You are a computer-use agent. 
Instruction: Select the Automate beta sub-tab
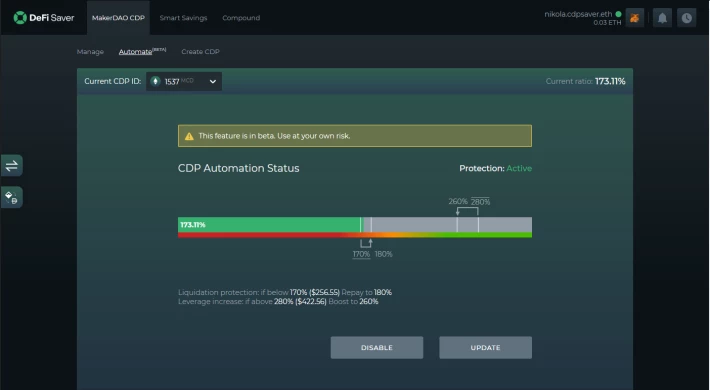pos(142,51)
